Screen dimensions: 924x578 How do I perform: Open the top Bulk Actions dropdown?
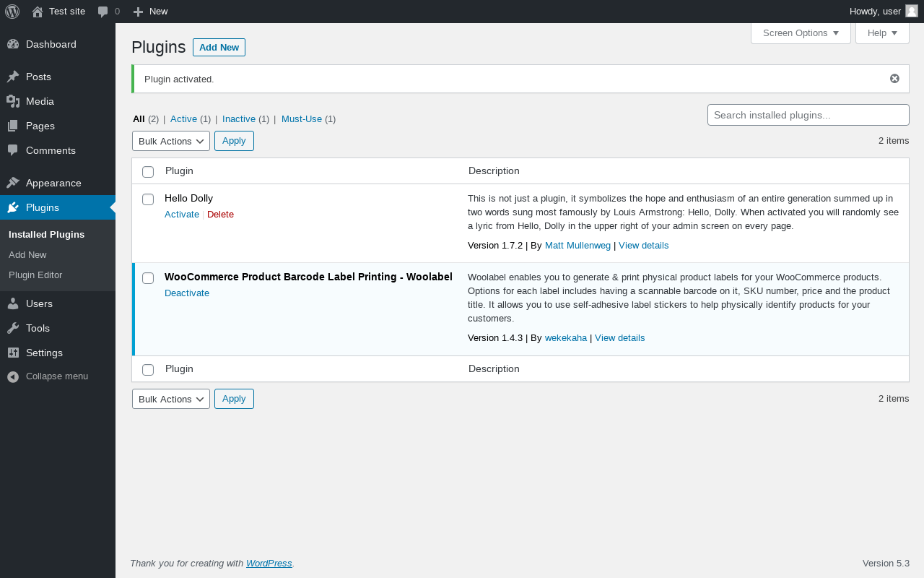(171, 141)
